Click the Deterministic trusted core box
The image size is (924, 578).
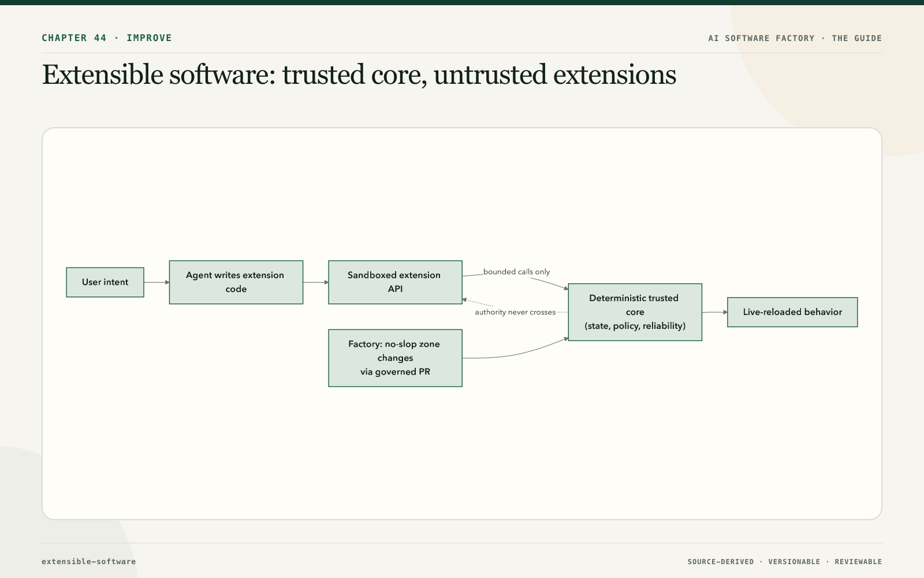(635, 312)
